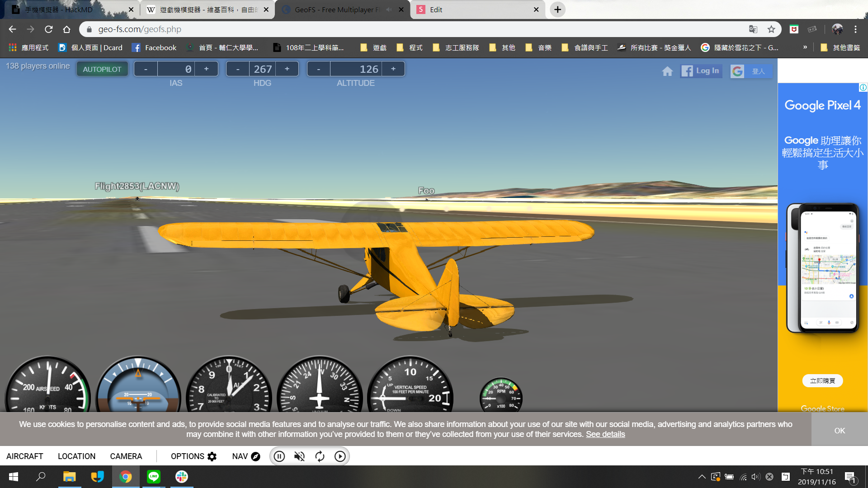
Task: Open the LOCATION menu
Action: 76,456
